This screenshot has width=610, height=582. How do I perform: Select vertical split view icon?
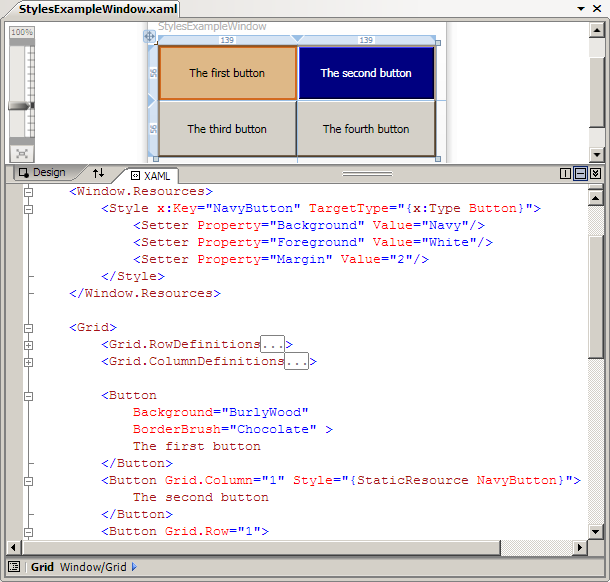[x=565, y=174]
